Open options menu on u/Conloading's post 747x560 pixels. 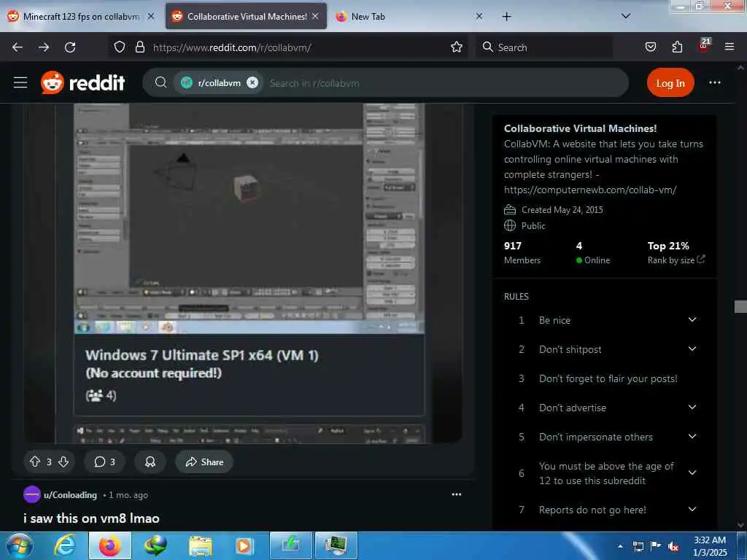pyautogui.click(x=457, y=495)
